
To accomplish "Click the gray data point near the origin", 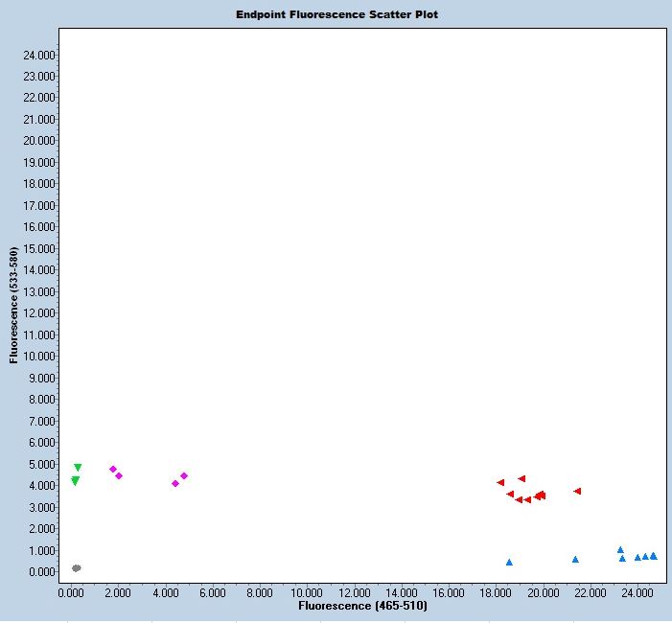I will click(77, 568).
